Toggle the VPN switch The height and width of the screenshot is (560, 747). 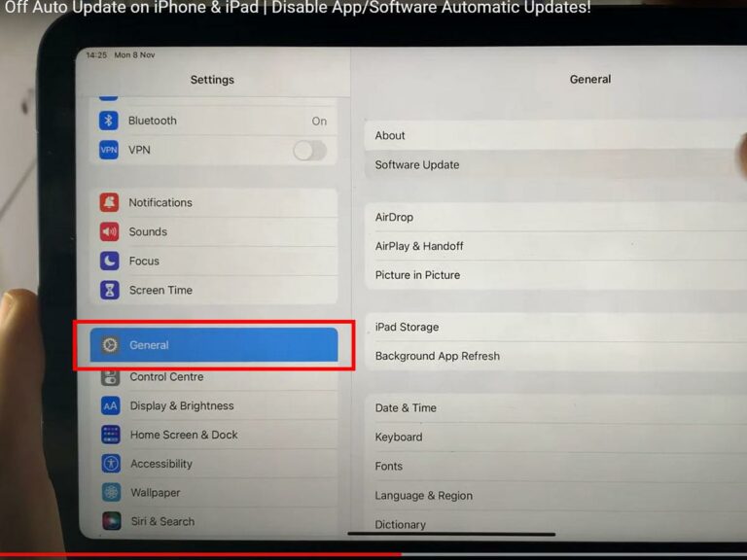pos(310,151)
